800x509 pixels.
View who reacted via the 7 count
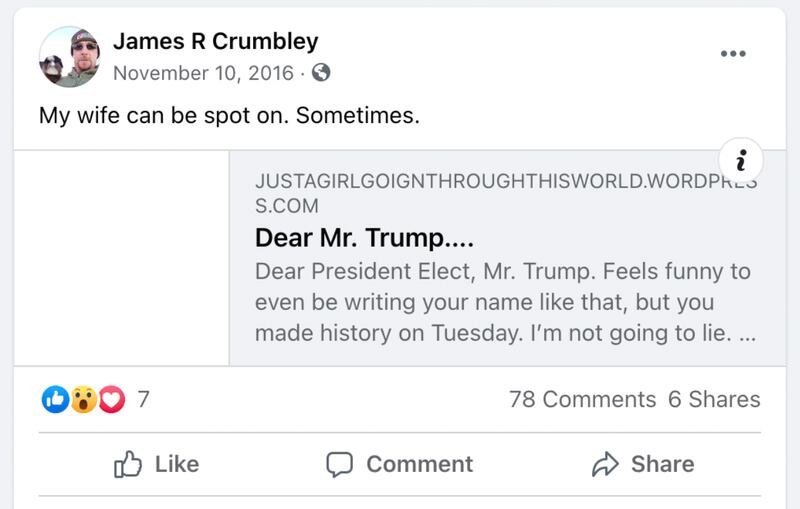tap(143, 400)
